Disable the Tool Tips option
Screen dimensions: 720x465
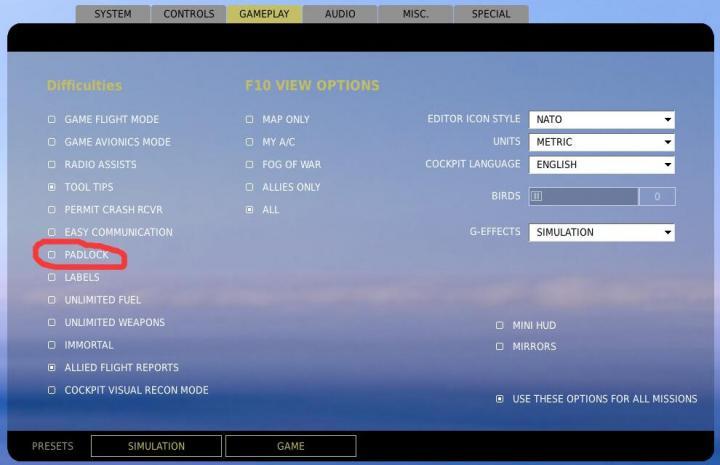click(x=52, y=187)
